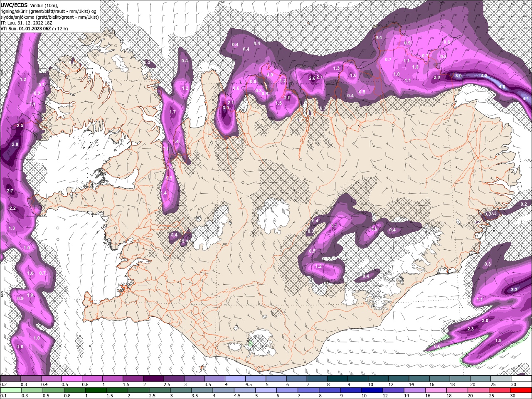Pick the palest green 0.1–0.3 swatch, lower legend

10,390
